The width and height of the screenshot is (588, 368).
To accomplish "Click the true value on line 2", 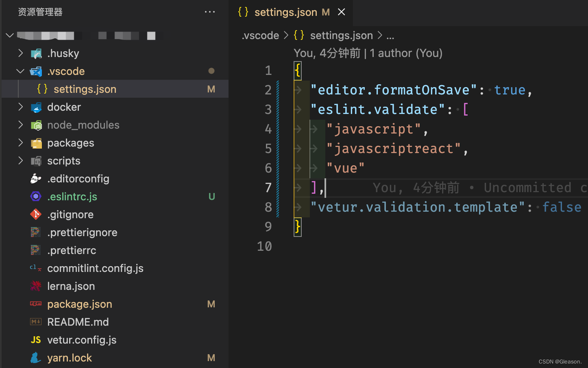I will tap(510, 90).
